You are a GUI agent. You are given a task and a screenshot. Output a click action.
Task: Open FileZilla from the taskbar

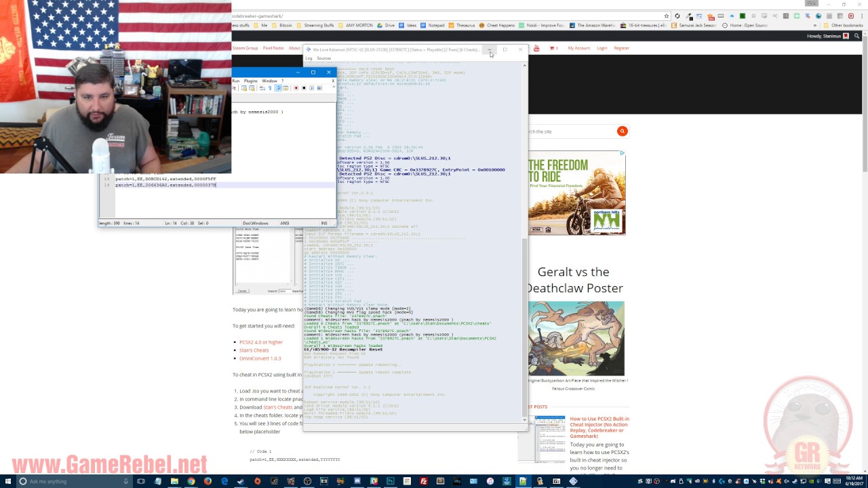[x=424, y=481]
